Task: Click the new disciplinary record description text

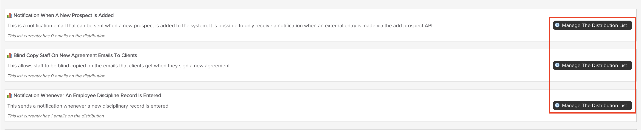Action: pyautogui.click(x=88, y=106)
